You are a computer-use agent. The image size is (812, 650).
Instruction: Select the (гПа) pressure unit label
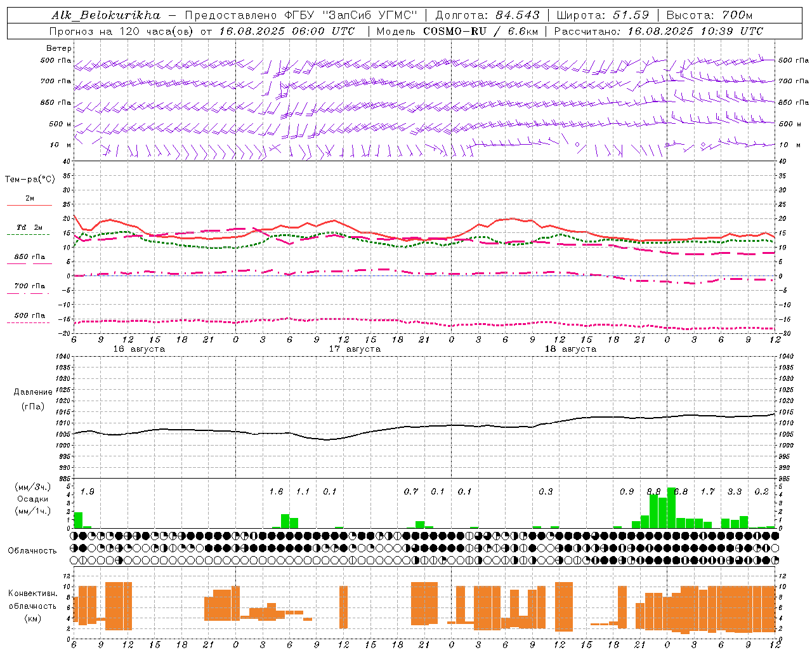(33, 406)
